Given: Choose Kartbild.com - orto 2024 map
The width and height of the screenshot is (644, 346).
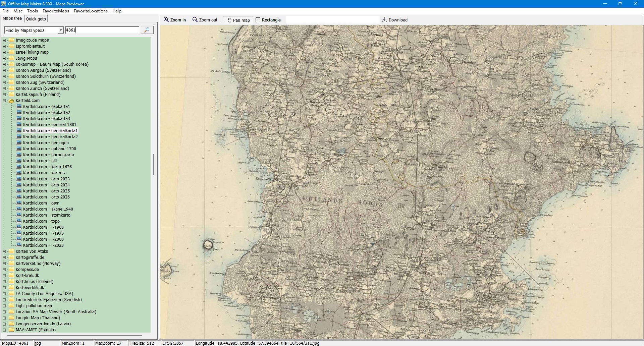Looking at the screenshot, I should 46,185.
